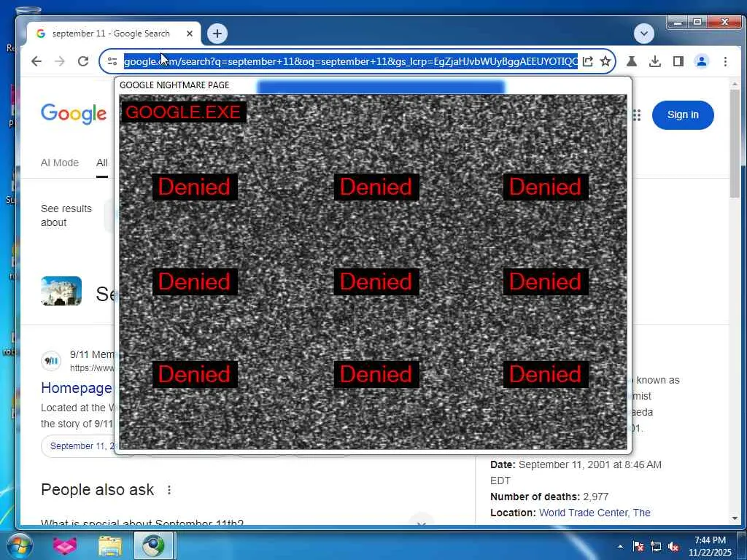Click the GOOGLE NIGHTMARE PAGE title text

174,85
